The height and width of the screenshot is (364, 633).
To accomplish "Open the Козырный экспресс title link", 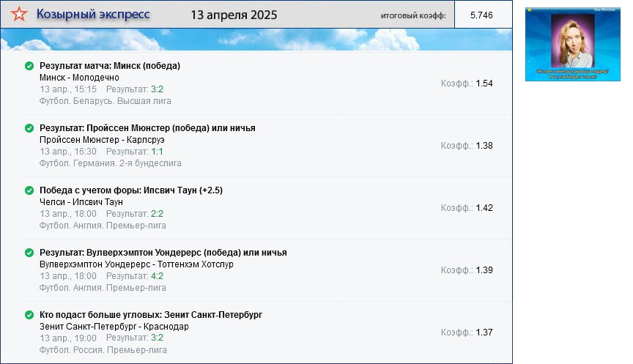I will click(x=93, y=15).
